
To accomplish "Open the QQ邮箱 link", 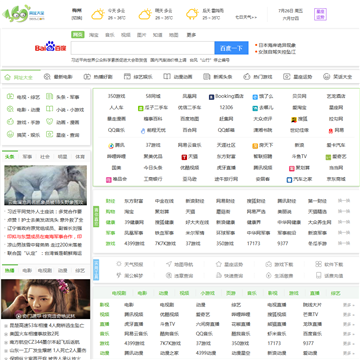I will 226,130.
